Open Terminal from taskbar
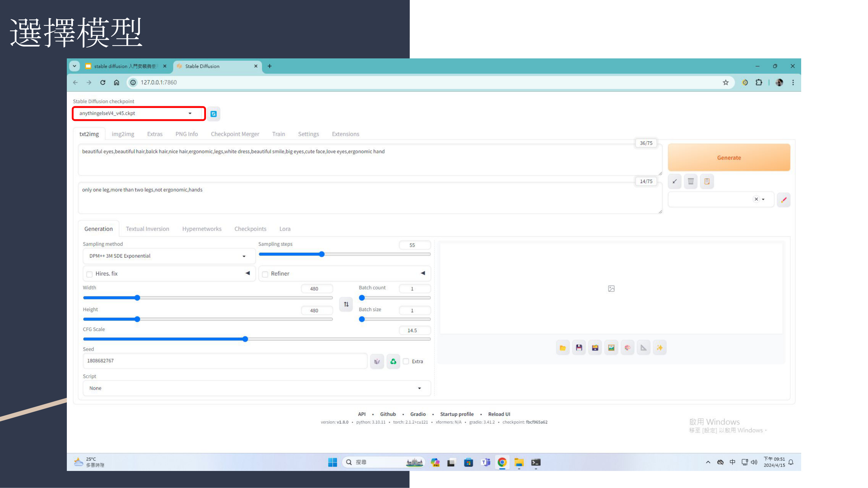 536,462
